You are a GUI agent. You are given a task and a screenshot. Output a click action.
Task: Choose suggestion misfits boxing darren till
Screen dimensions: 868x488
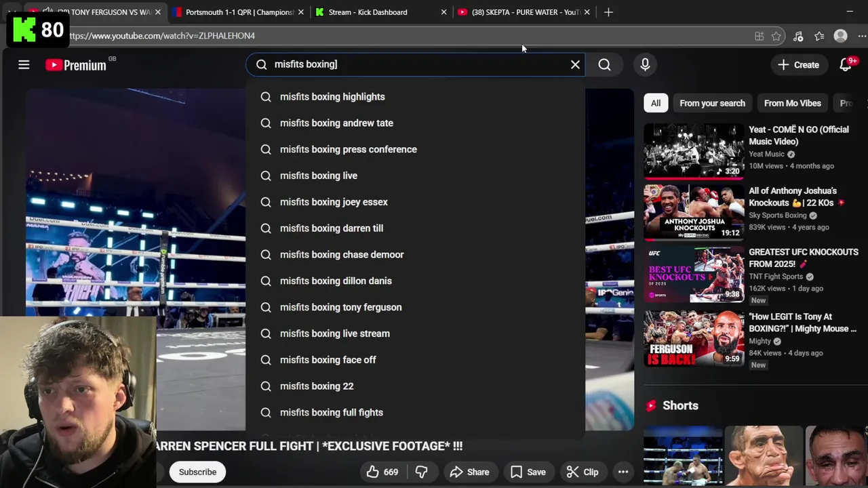tap(415, 228)
